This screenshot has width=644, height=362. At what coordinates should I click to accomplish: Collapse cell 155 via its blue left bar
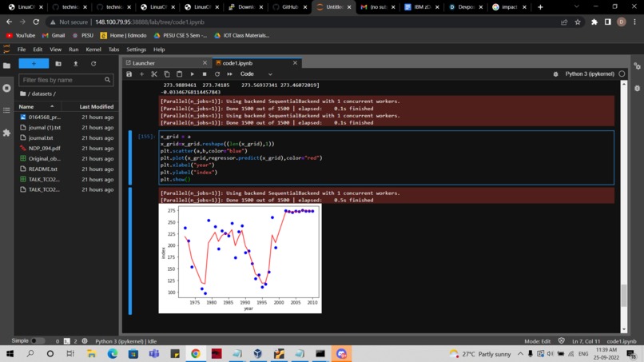(130, 157)
